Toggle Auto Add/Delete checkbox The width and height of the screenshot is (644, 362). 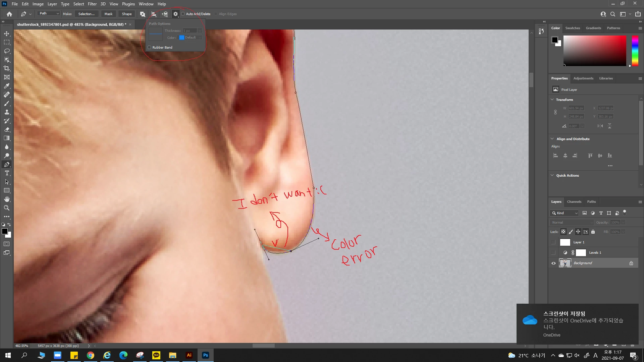point(183,14)
